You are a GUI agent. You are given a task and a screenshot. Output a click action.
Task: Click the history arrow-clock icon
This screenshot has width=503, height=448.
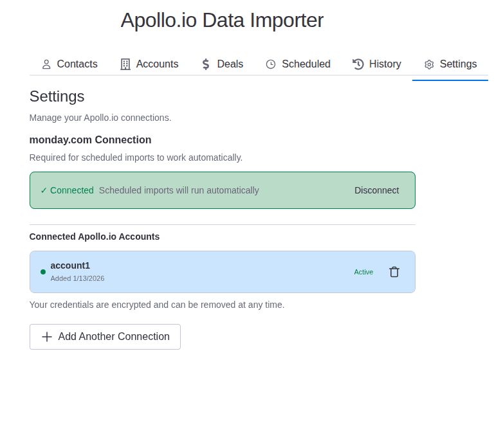click(x=358, y=64)
